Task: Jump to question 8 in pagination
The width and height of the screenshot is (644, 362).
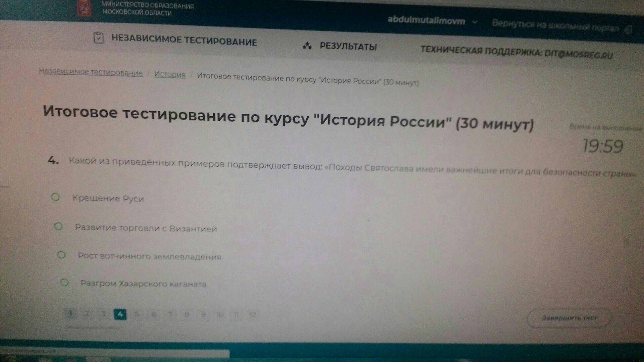Action: click(187, 314)
